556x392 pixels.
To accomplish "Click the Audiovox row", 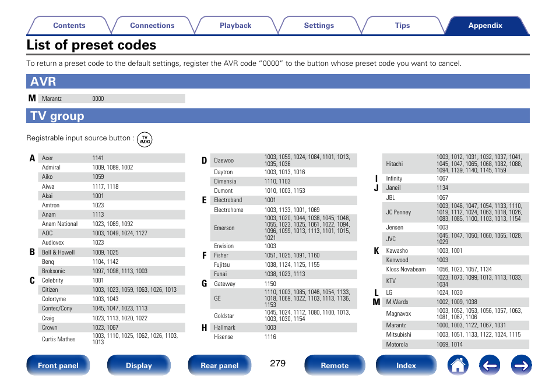I will [x=111, y=242].
